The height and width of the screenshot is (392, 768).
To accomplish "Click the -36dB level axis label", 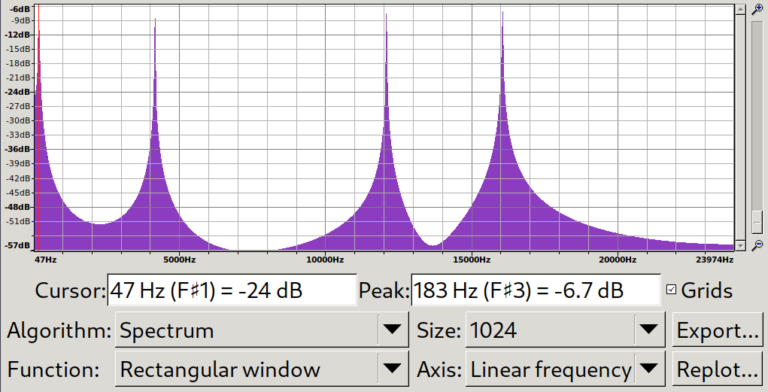I will click(18, 149).
